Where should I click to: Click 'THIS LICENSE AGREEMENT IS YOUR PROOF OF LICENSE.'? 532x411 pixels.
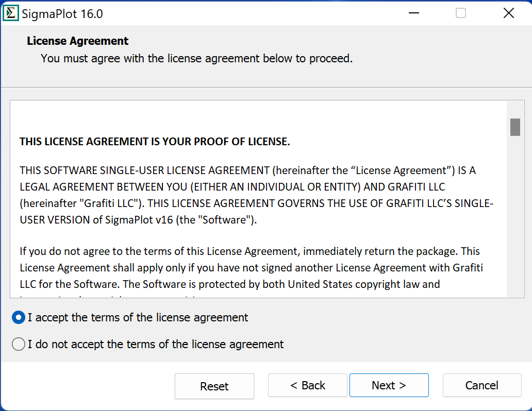click(x=155, y=142)
